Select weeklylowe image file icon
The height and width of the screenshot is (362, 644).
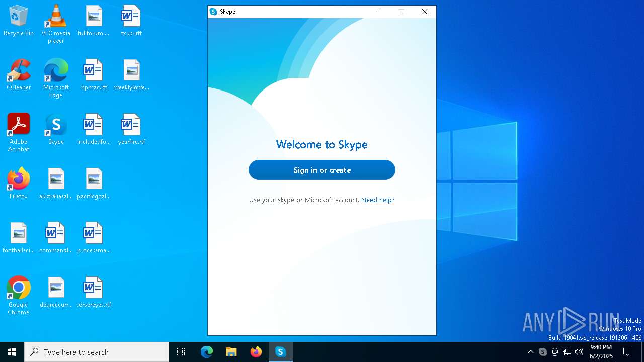[x=131, y=75]
